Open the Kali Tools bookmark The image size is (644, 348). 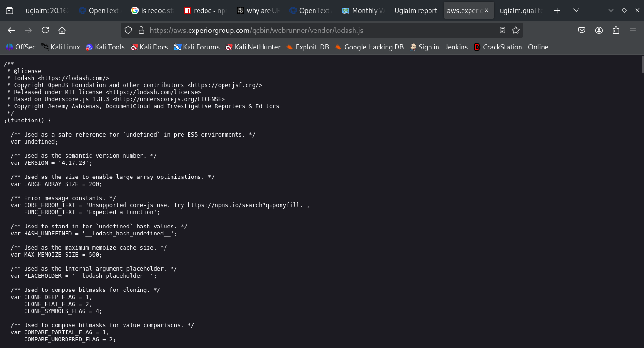105,47
